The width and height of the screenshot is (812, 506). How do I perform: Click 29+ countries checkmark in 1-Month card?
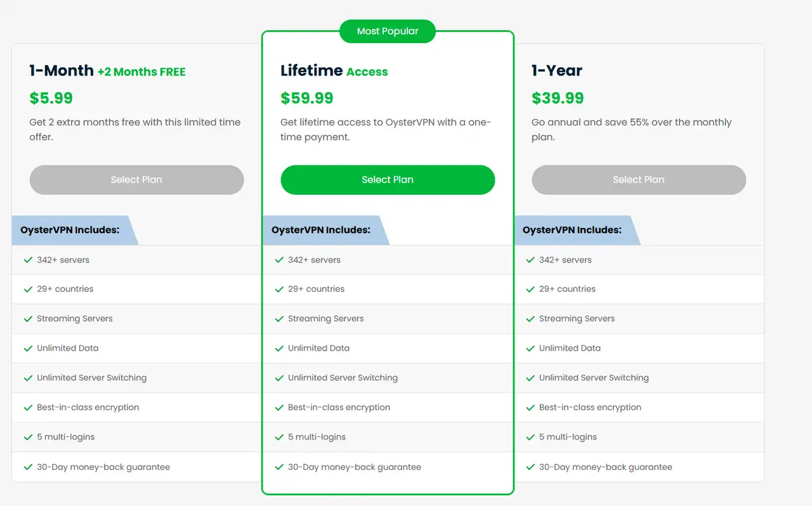point(28,289)
